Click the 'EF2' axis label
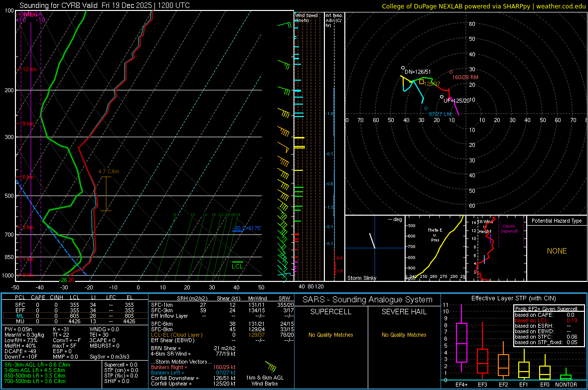Image resolution: width=588 pixels, height=390 pixels. pyautogui.click(x=503, y=385)
